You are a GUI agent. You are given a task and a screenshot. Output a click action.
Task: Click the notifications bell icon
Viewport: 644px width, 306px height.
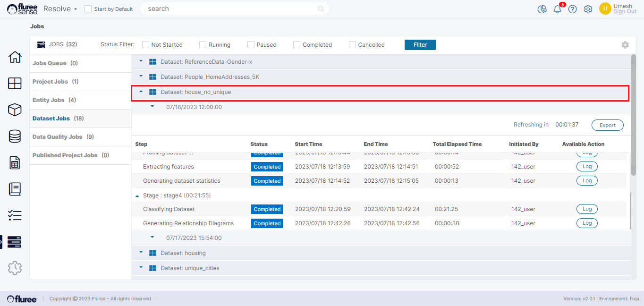click(x=557, y=9)
